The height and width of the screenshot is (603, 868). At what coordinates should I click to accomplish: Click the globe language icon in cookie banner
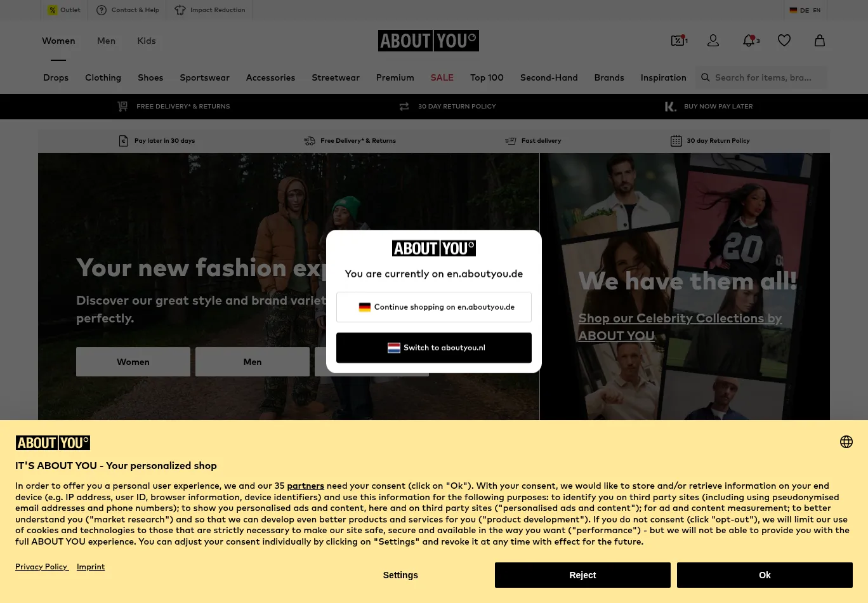click(846, 442)
